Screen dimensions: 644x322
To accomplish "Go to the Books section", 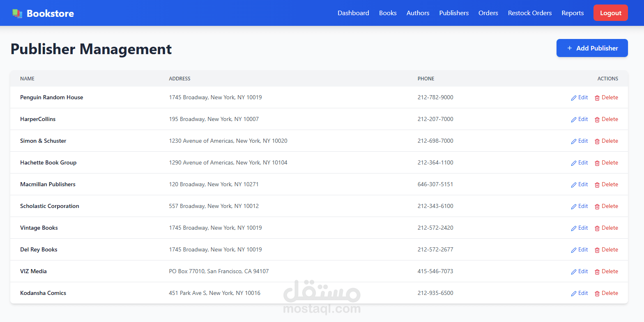I will pos(388,13).
